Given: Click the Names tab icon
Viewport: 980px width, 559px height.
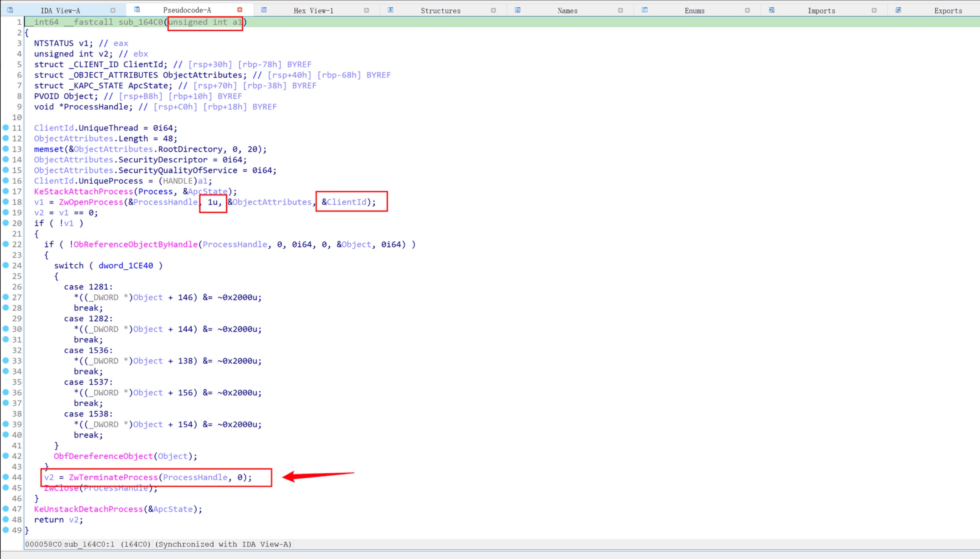Looking at the screenshot, I should click(x=517, y=10).
